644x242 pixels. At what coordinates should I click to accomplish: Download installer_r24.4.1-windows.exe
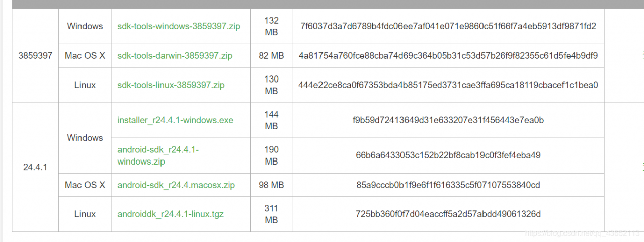175,120
